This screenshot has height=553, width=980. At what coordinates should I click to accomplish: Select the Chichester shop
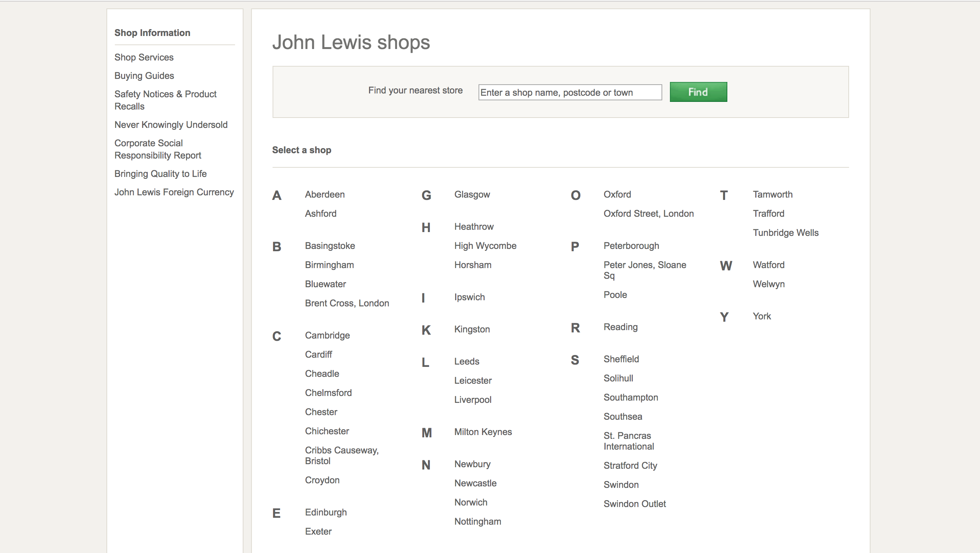(x=327, y=431)
